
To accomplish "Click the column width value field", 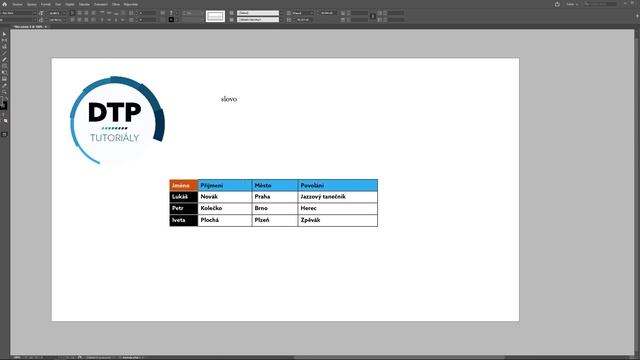I will click(303, 20).
